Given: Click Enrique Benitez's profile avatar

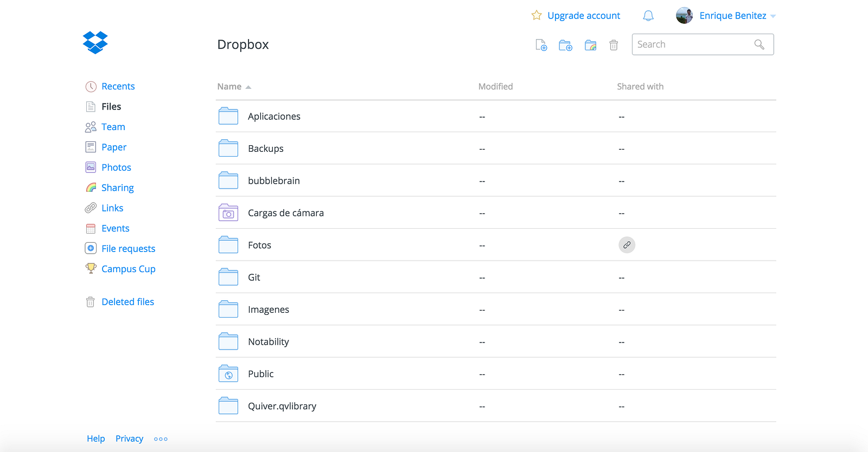Looking at the screenshot, I should 685,16.
